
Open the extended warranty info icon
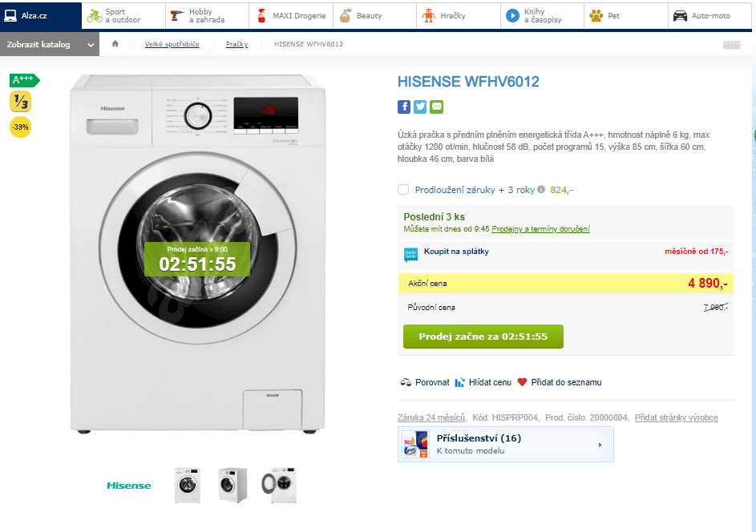coord(541,189)
